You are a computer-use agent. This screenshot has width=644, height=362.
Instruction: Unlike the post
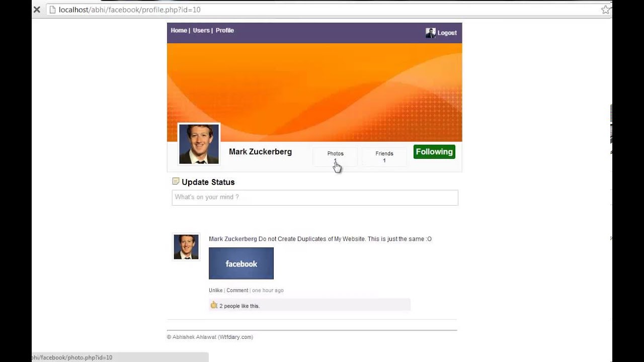216,290
